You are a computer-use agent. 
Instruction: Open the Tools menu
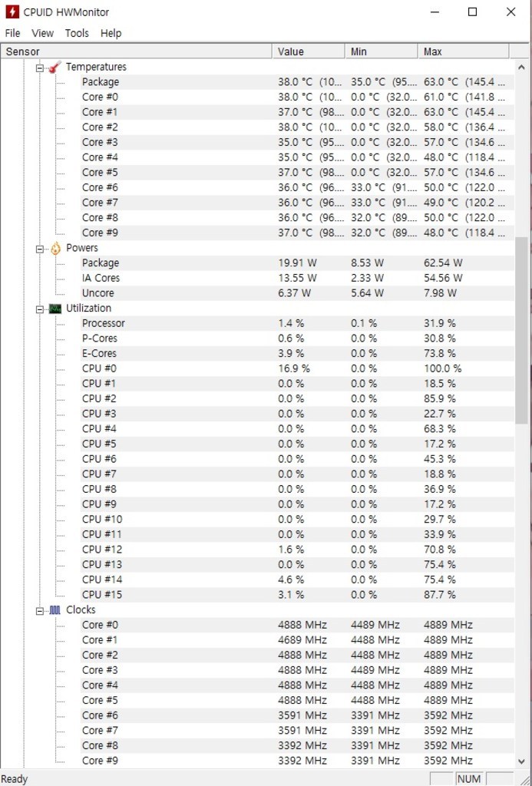pos(77,33)
